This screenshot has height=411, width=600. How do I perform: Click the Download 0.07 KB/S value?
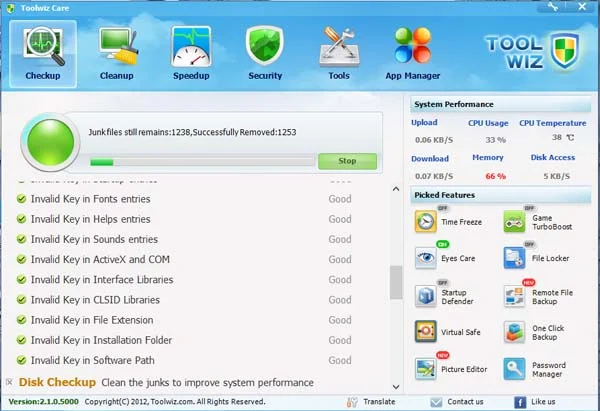click(x=434, y=176)
